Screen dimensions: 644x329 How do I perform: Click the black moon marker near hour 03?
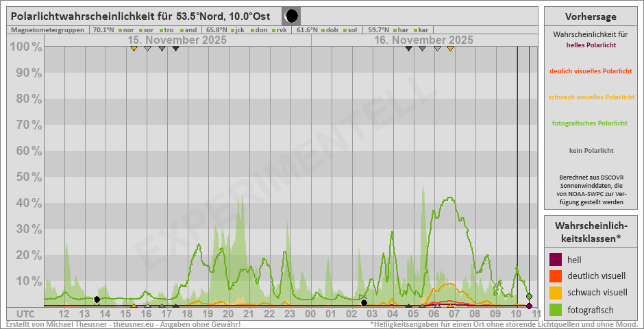(364, 302)
